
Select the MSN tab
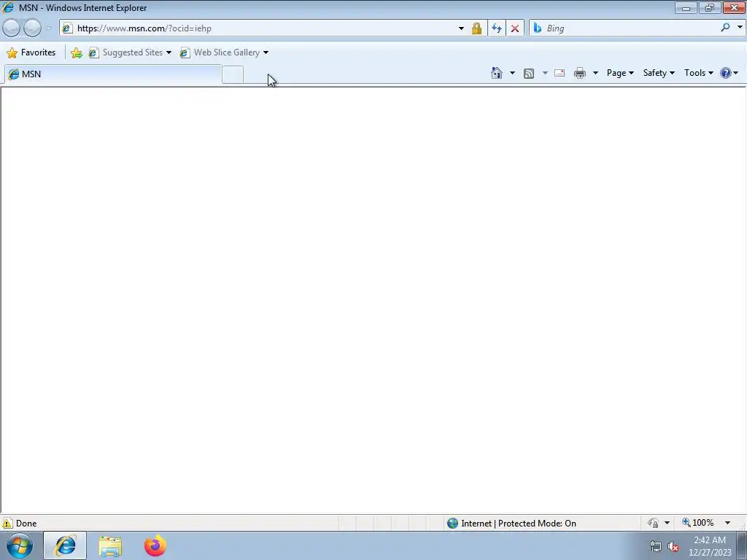pyautogui.click(x=112, y=74)
